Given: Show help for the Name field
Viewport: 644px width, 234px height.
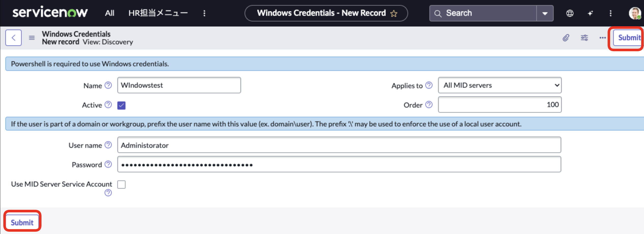Looking at the screenshot, I should [108, 85].
